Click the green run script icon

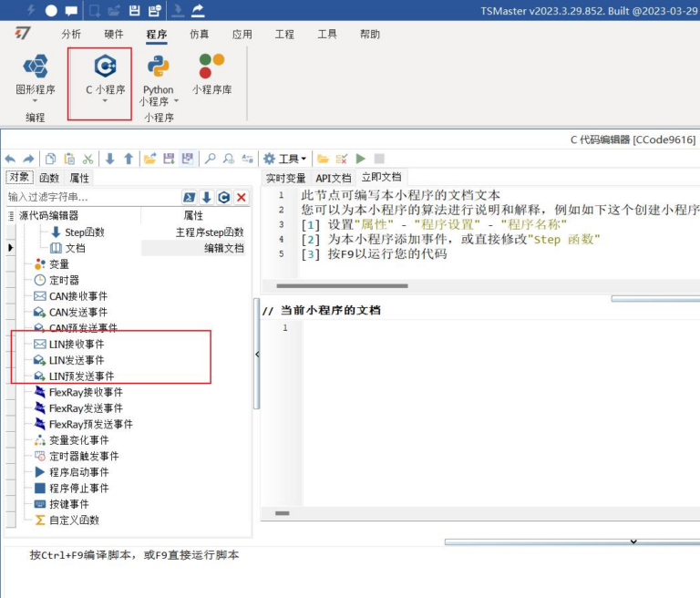tap(360, 159)
